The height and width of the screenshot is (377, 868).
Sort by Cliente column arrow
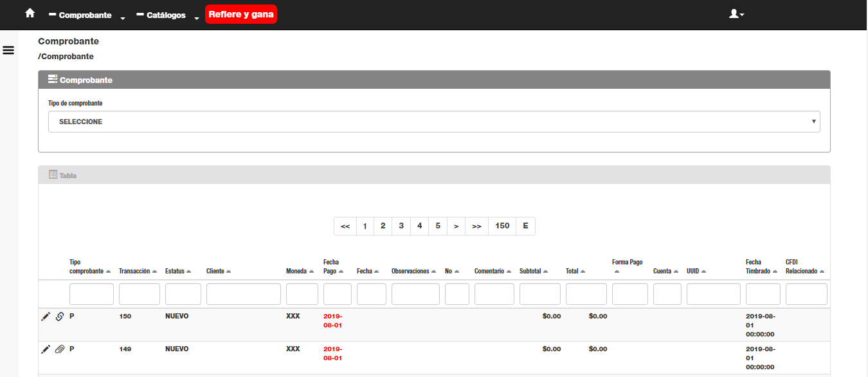228,271
